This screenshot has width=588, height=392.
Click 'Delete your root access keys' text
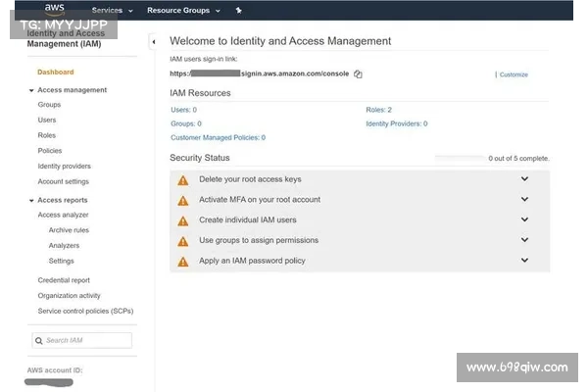pyautogui.click(x=250, y=179)
